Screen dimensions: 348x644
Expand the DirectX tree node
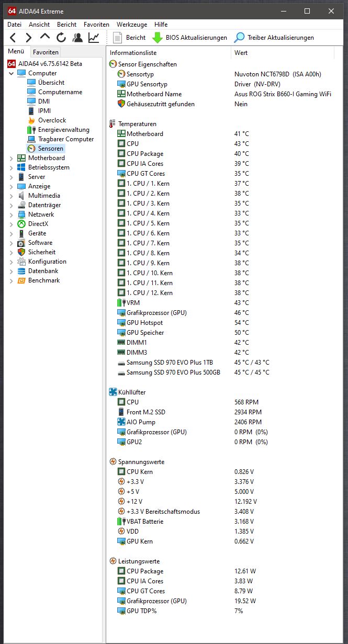pyautogui.click(x=12, y=224)
